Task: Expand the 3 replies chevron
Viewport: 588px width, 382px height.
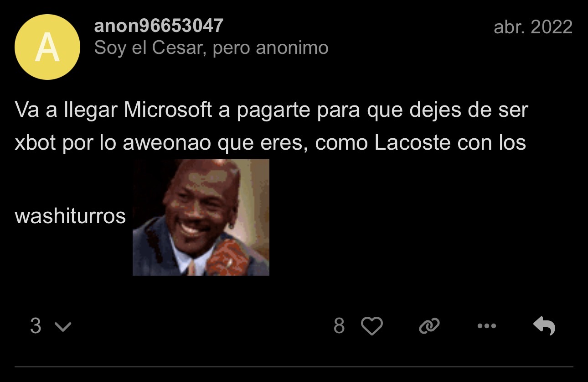Action: pyautogui.click(x=63, y=327)
